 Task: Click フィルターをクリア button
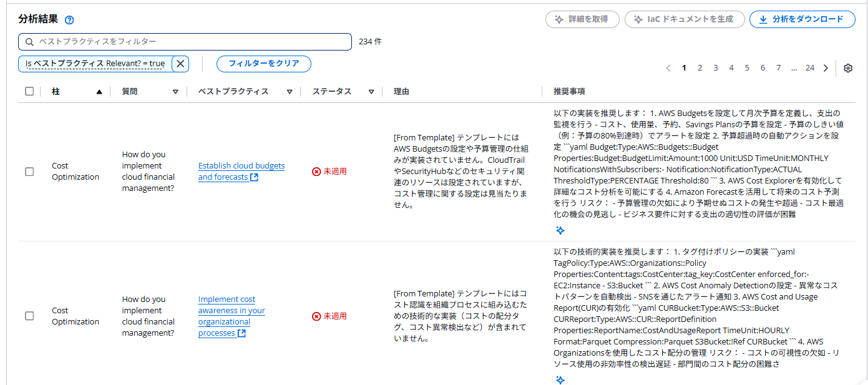pyautogui.click(x=263, y=64)
